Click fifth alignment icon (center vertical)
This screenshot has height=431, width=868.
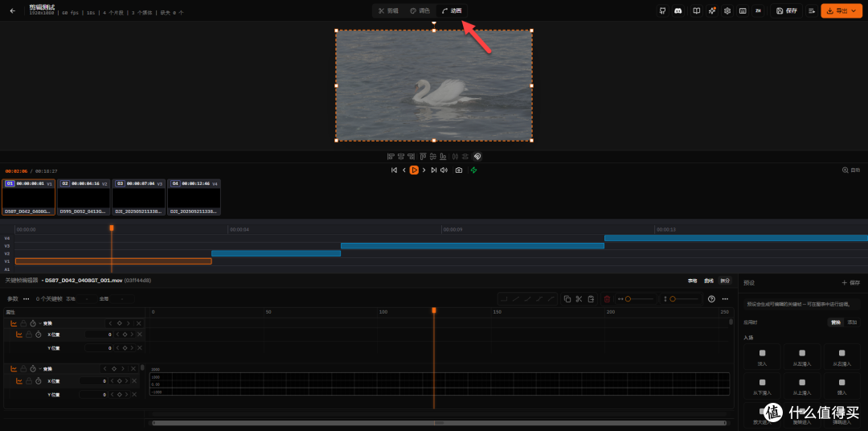pos(433,156)
